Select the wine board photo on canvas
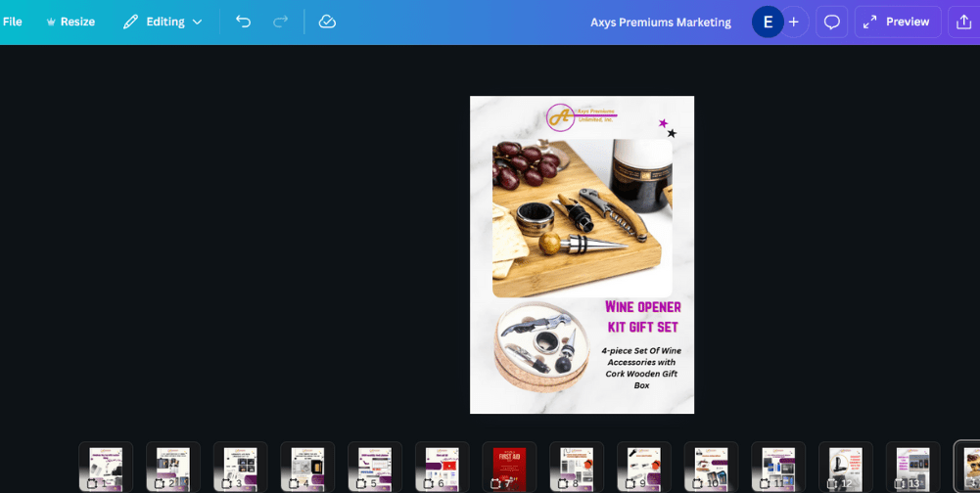Image resolution: width=980 pixels, height=493 pixels. point(583,218)
